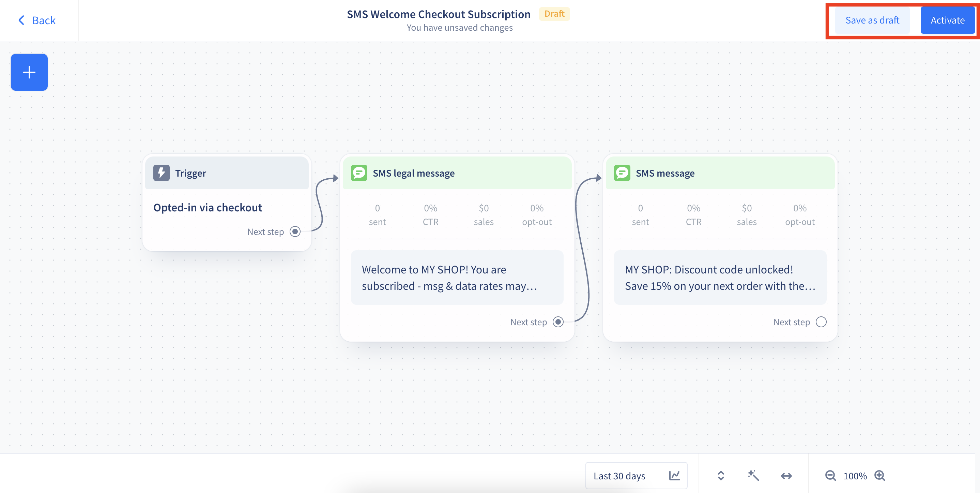Viewport: 980px width, 493px height.
Task: Open the Trigger card header
Action: (227, 173)
